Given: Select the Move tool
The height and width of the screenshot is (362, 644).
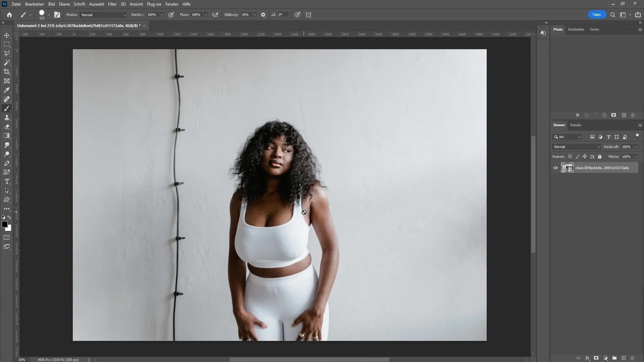Looking at the screenshot, I should click(7, 35).
